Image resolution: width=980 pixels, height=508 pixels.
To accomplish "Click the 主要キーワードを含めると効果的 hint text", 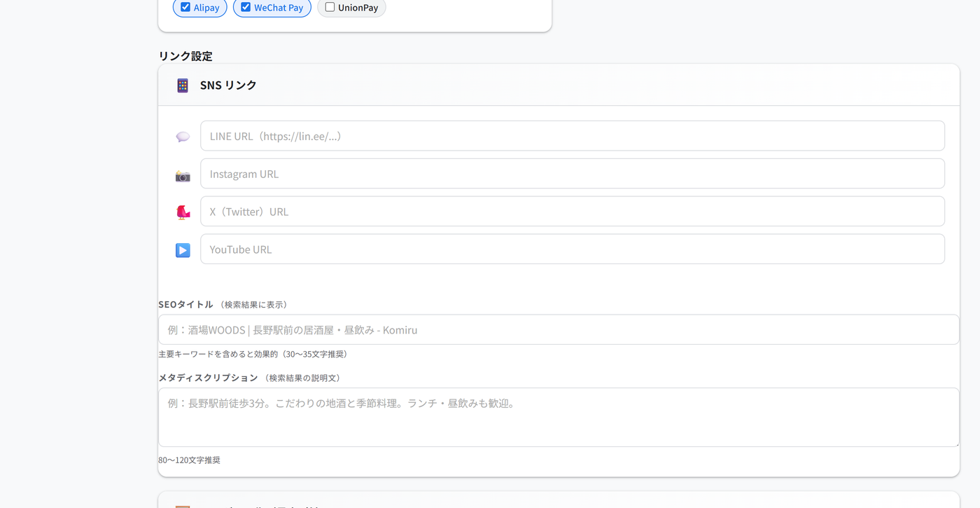I will (x=253, y=355).
